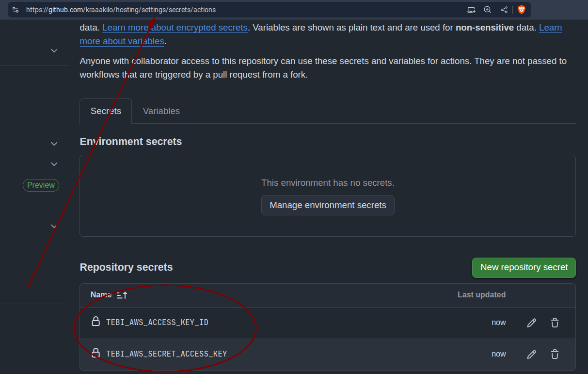Click the New repository secret button
This screenshot has height=374, width=588.
[x=524, y=268]
